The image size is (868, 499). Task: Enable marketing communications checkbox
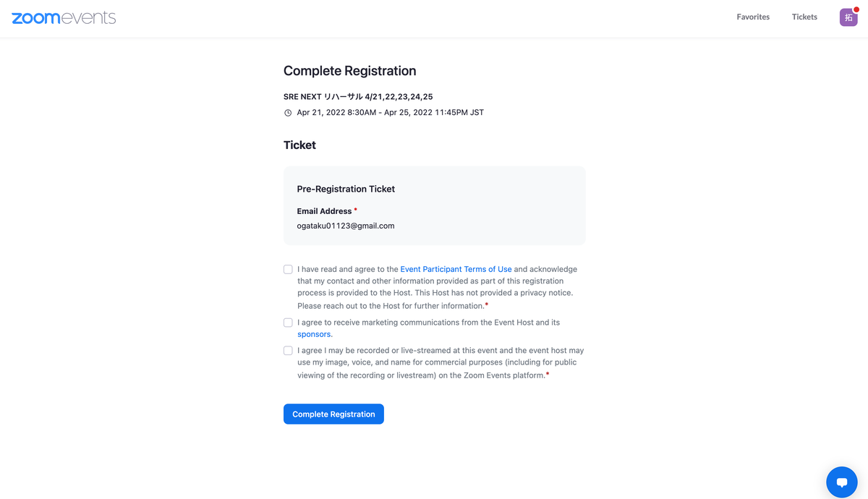point(288,323)
